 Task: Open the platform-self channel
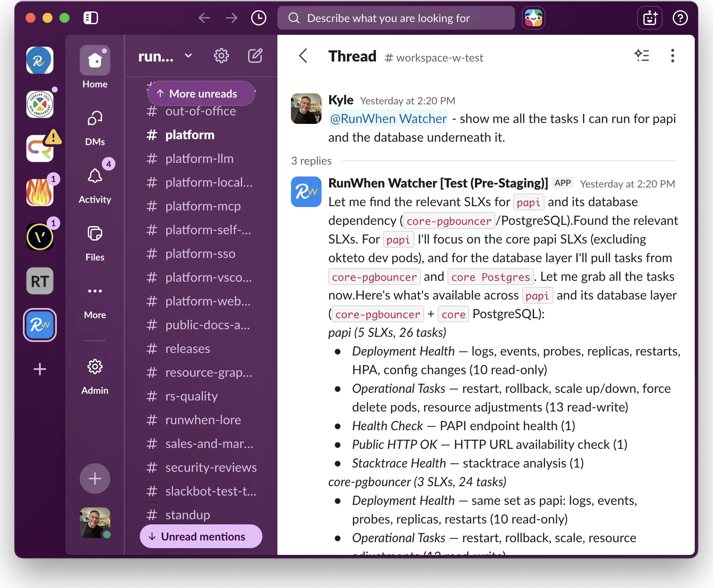coord(201,230)
